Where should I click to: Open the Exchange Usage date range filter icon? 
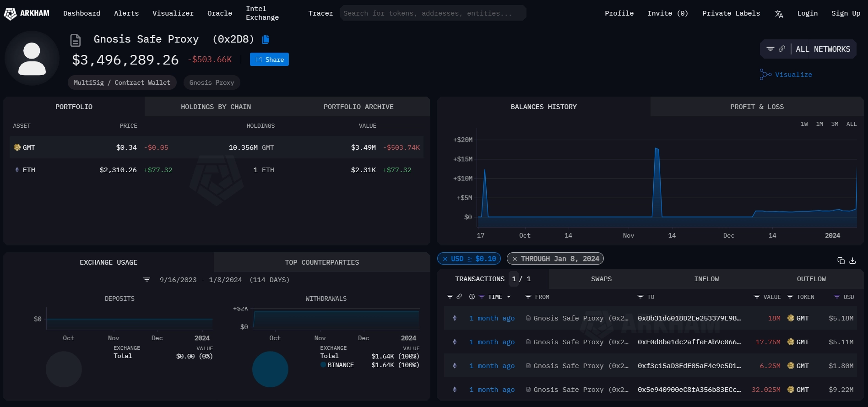coord(146,279)
